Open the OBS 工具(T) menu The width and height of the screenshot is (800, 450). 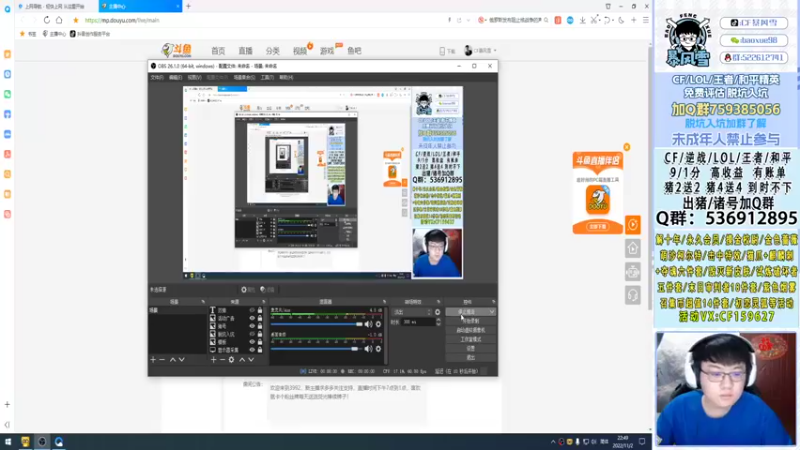(267, 78)
